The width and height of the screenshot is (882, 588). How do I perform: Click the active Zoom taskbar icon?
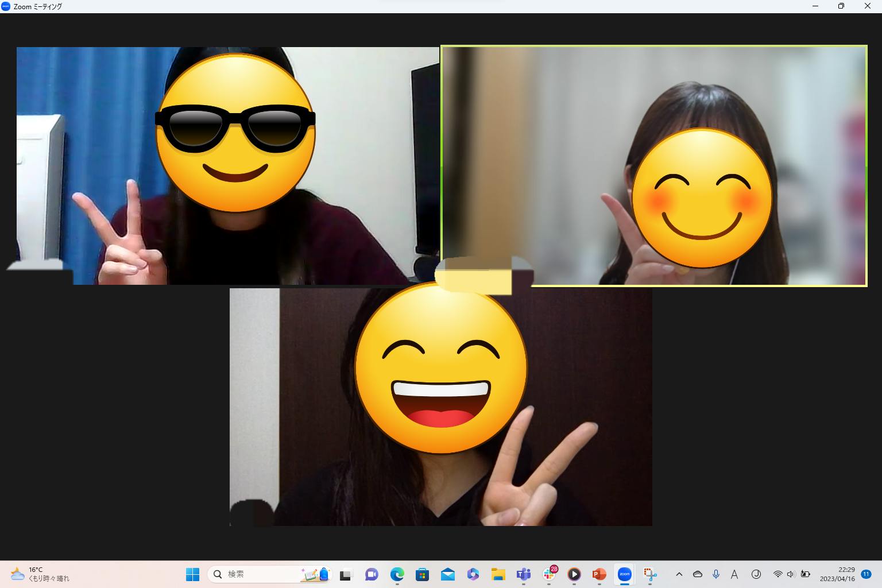624,574
